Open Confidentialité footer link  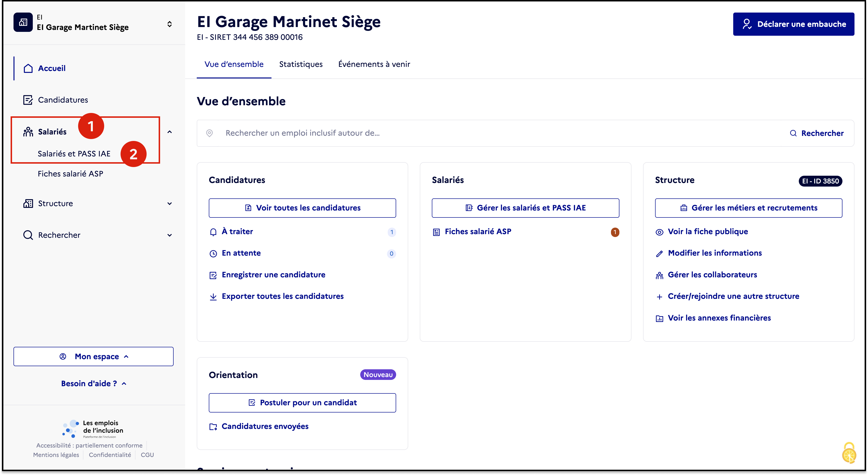point(110,455)
